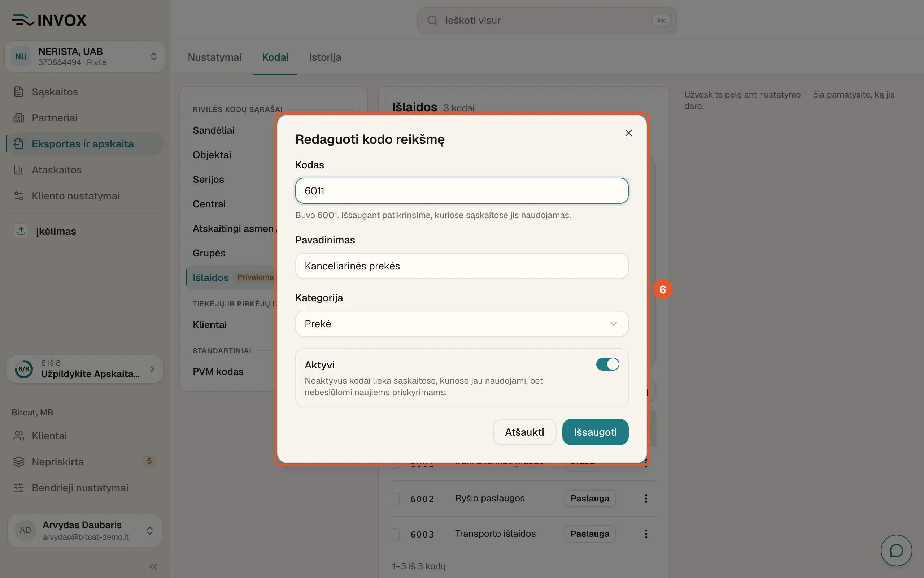Click the Pavadinimas input field
The width and height of the screenshot is (924, 578).
pos(462,266)
